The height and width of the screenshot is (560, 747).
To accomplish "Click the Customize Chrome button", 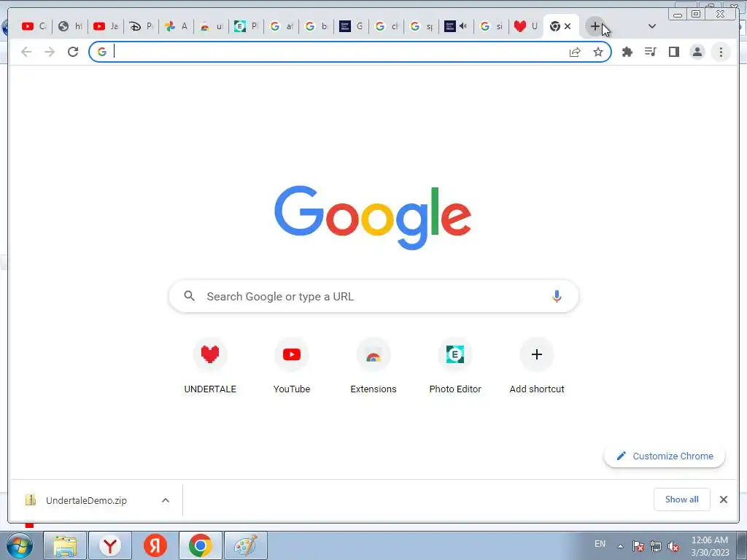I will [x=665, y=456].
